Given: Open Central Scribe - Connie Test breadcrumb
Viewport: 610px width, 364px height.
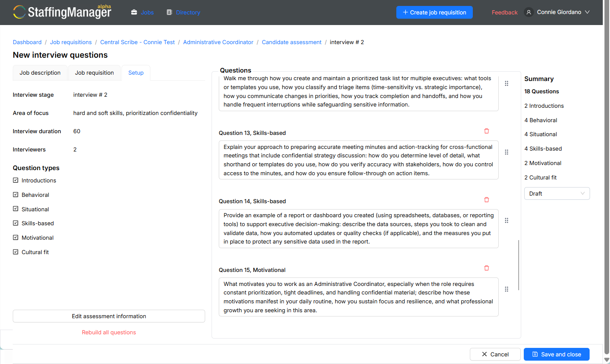Looking at the screenshot, I should (x=137, y=42).
